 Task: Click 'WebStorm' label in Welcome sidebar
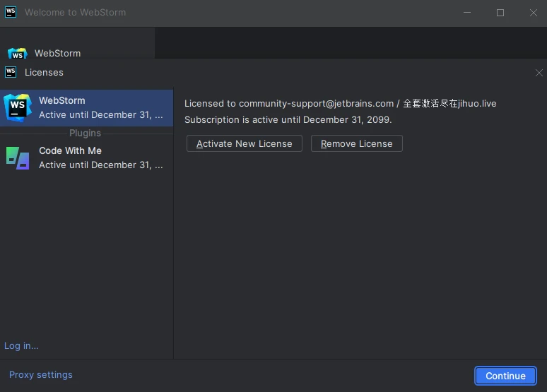click(x=57, y=54)
